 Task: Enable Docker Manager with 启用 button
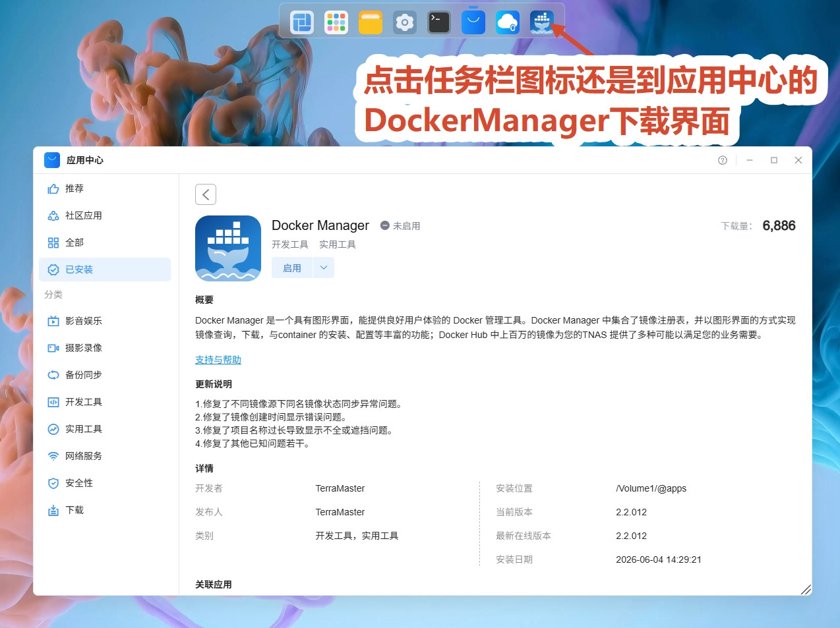(292, 268)
